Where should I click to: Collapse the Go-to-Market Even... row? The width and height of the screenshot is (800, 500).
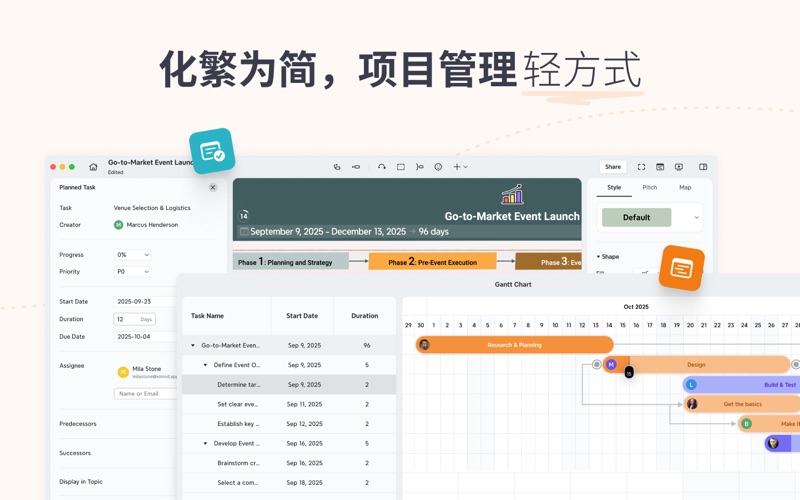point(193,345)
